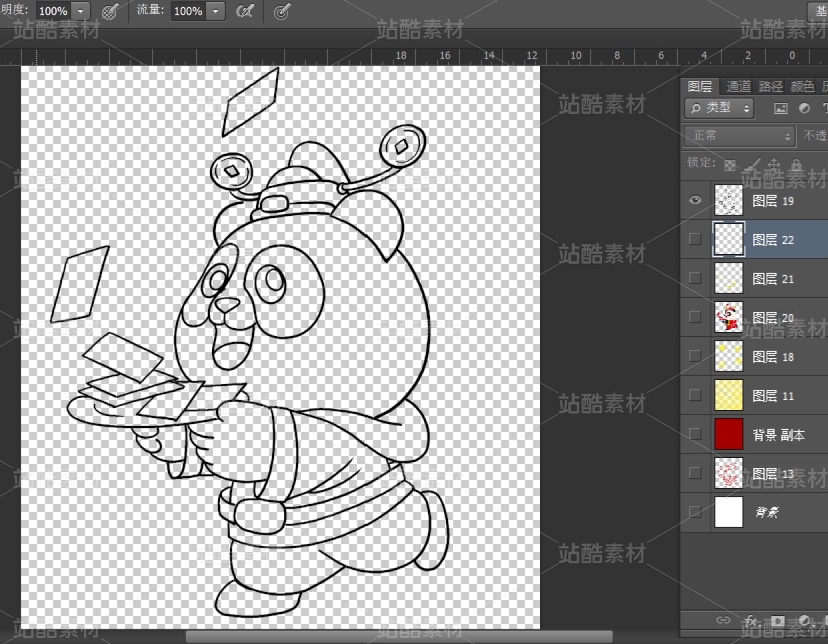Show 图层 21 visibility box

coord(695,278)
